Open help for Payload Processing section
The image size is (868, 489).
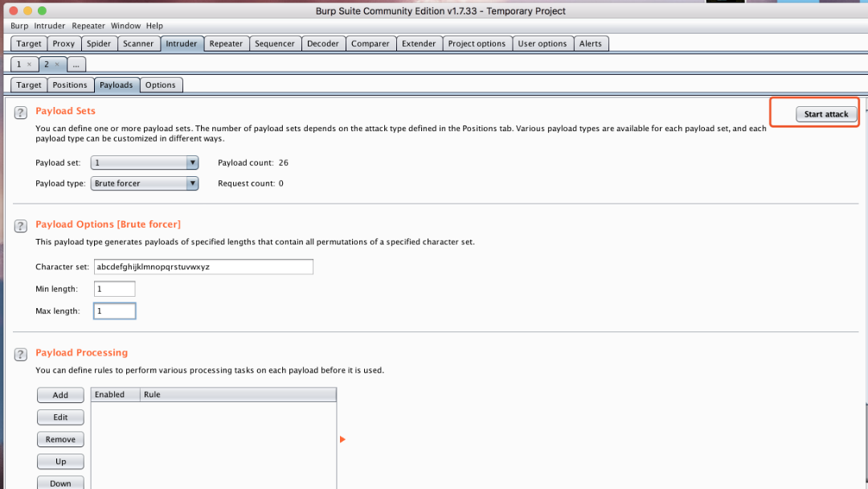coord(20,355)
